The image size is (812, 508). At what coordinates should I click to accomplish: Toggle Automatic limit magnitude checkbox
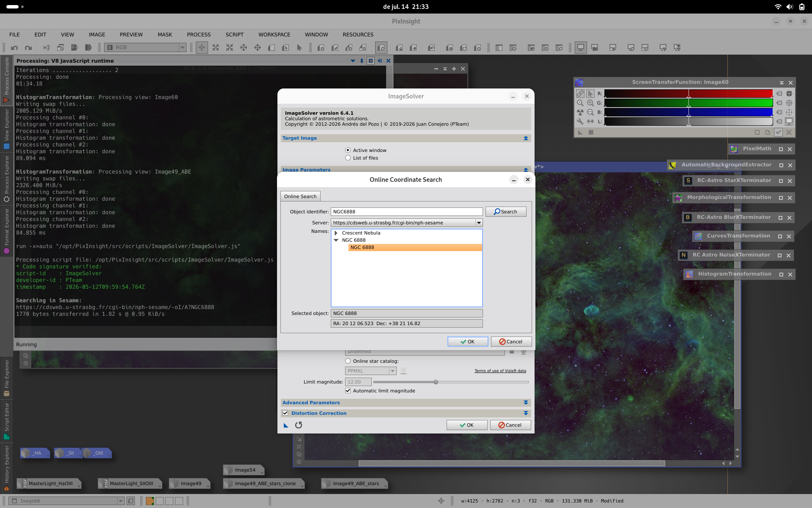[x=348, y=391]
